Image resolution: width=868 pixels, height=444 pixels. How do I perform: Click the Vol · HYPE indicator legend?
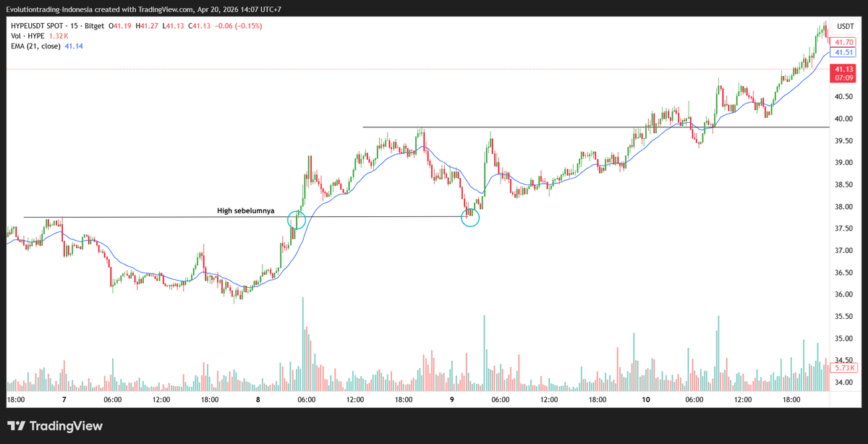pos(28,36)
